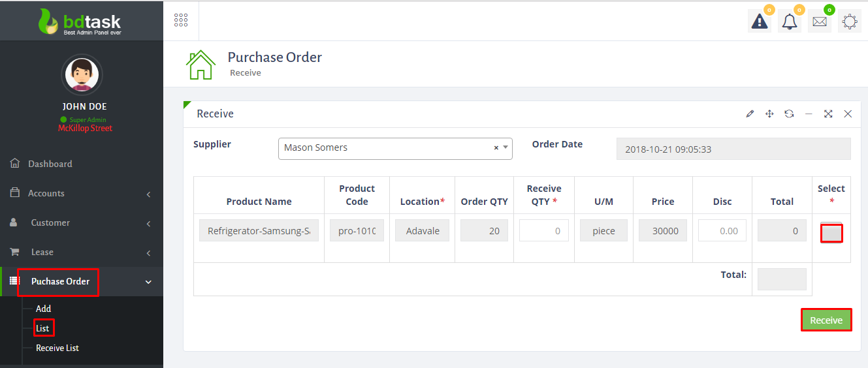Image resolution: width=868 pixels, height=368 pixels.
Task: Open Dashboard from the sidebar
Action: (x=50, y=164)
